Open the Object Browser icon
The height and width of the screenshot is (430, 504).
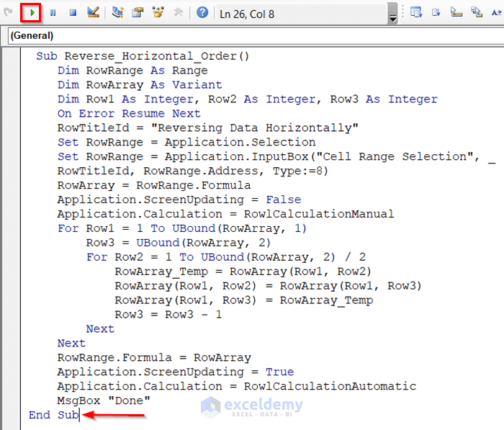point(158,12)
